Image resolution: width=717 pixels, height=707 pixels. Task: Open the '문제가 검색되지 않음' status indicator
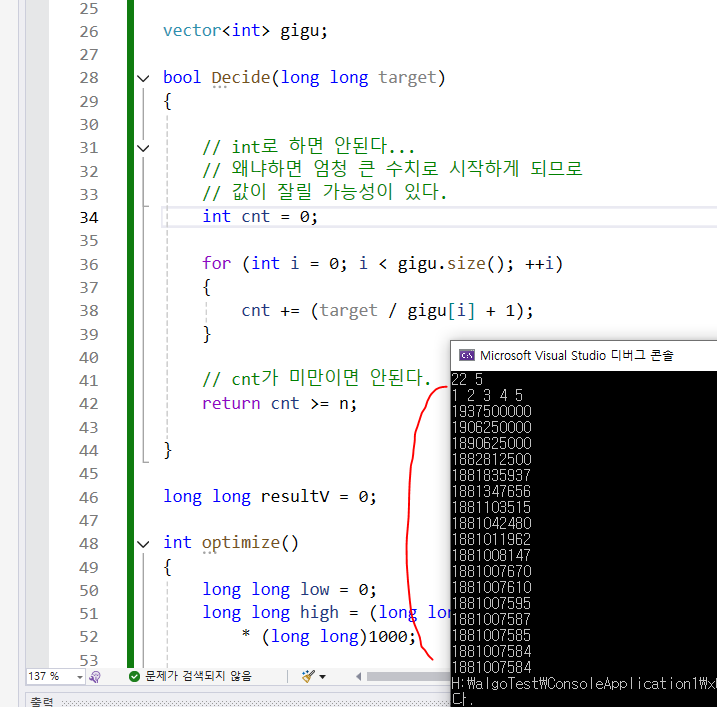pos(198,676)
